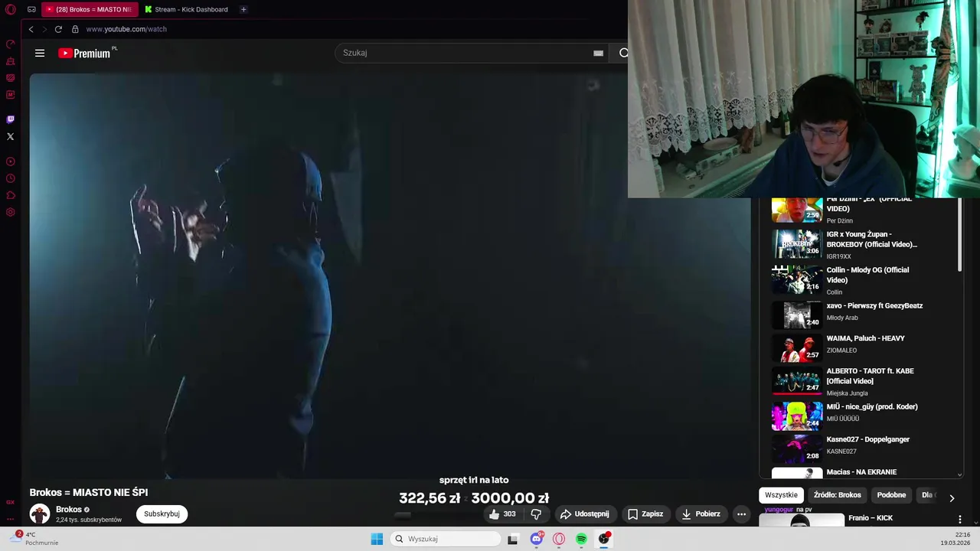Select the Podobne filter chip

click(891, 495)
